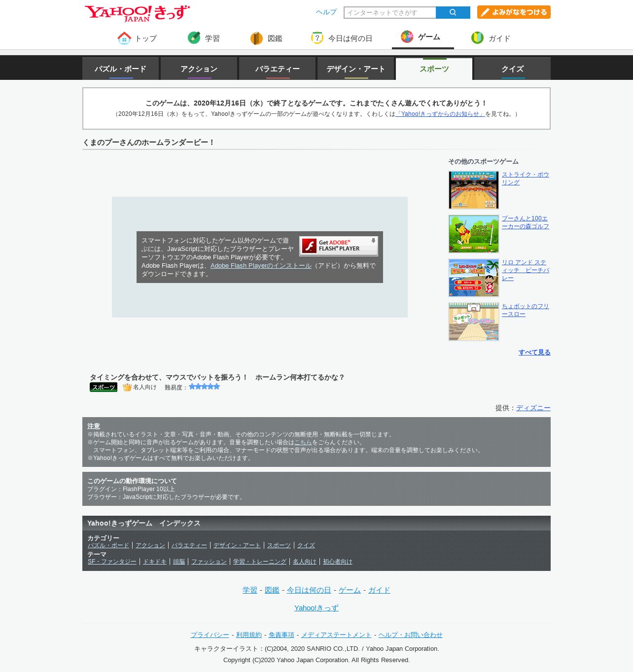Click the footer ゲーム link
Screen dimensions: 633x672
pos(350,590)
